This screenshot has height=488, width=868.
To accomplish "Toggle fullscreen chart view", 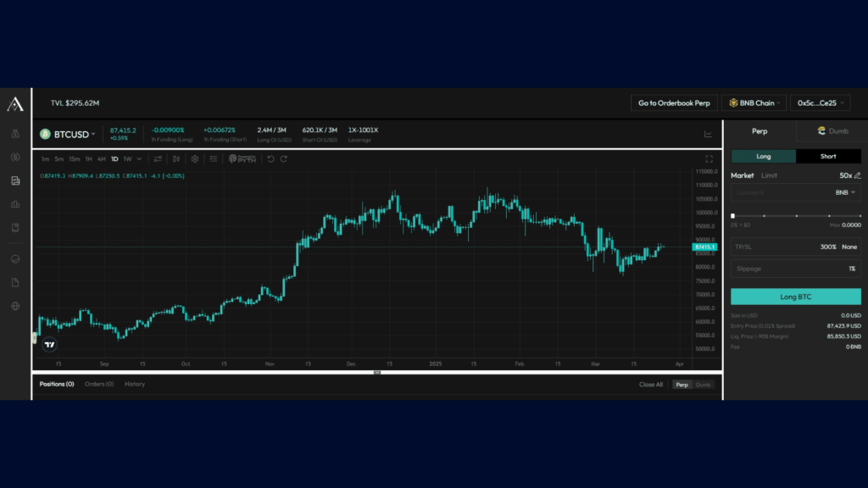I will (x=709, y=158).
